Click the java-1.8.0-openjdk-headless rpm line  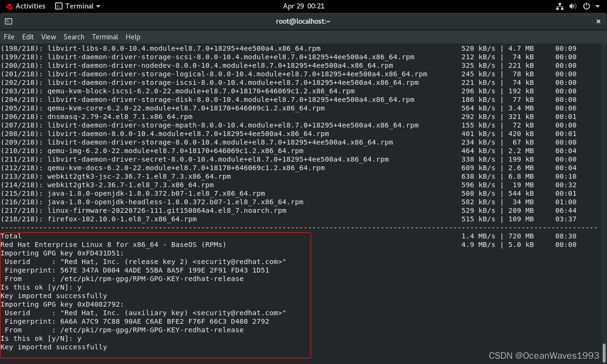click(x=288, y=202)
